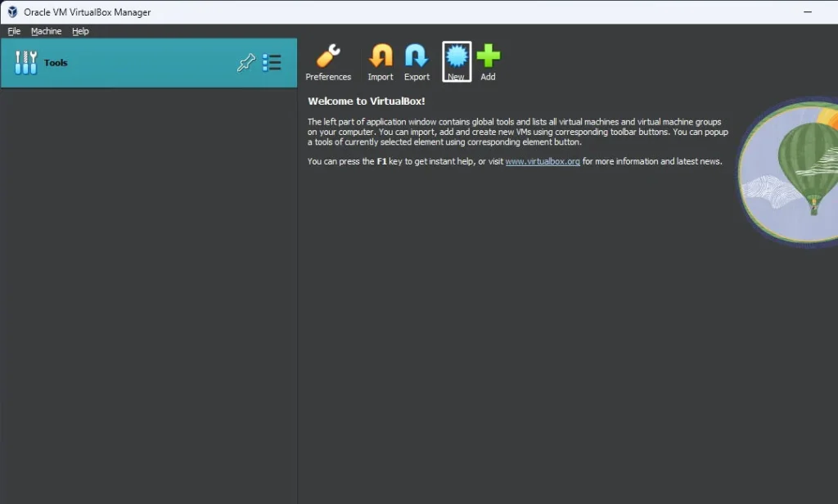Open the Help menu
This screenshot has width=838, height=504.
pyautogui.click(x=80, y=31)
